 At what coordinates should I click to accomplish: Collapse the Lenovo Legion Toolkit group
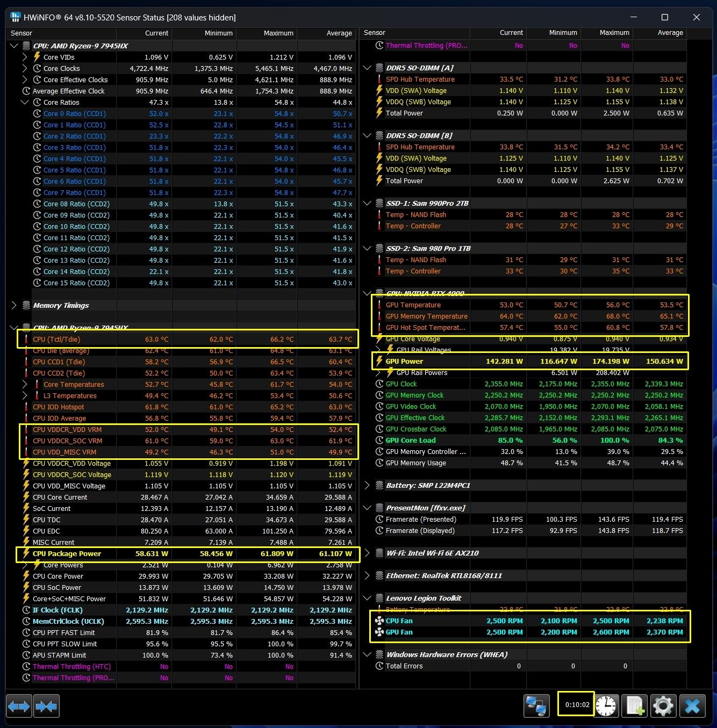point(367,598)
